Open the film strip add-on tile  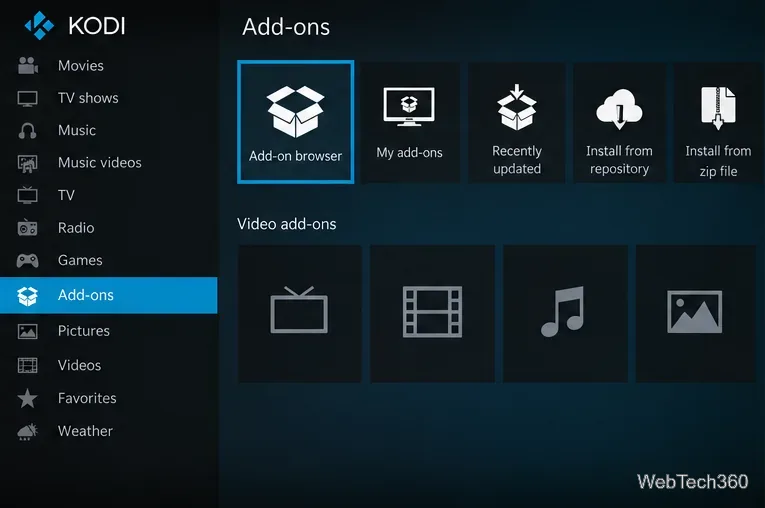(x=432, y=313)
